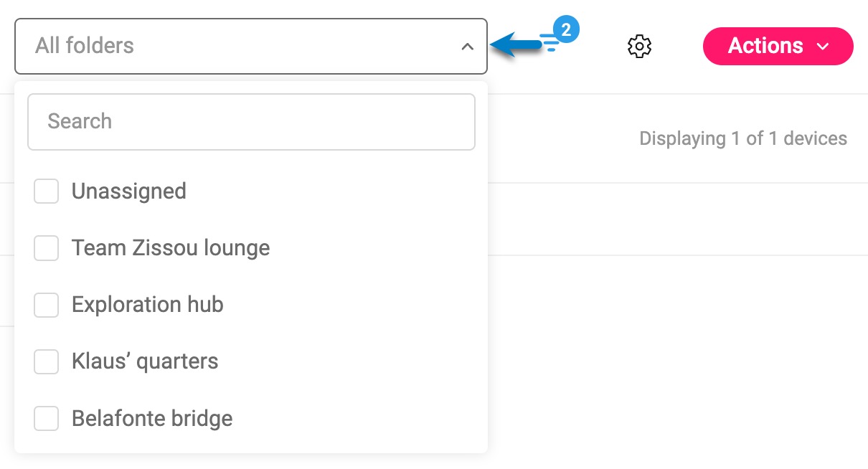Viewport: 868px width, 469px height.
Task: Select the Exploration hub entry
Action: tap(148, 305)
